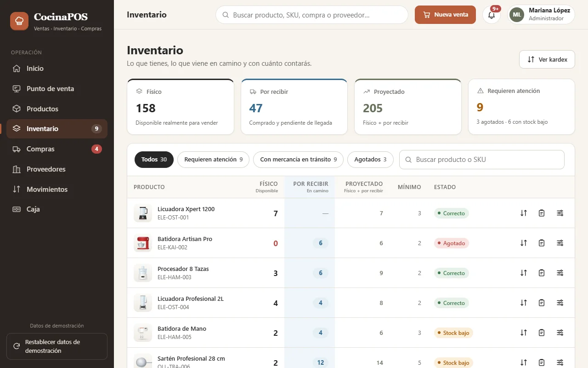Click Nueva venta button
This screenshot has height=368, width=588.
point(445,15)
